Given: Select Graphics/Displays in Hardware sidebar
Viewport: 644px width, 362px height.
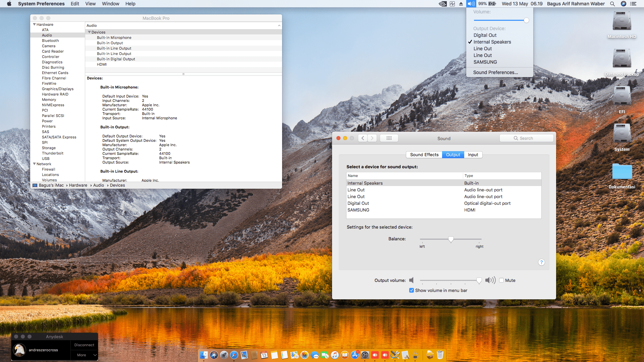Looking at the screenshot, I should tap(58, 89).
